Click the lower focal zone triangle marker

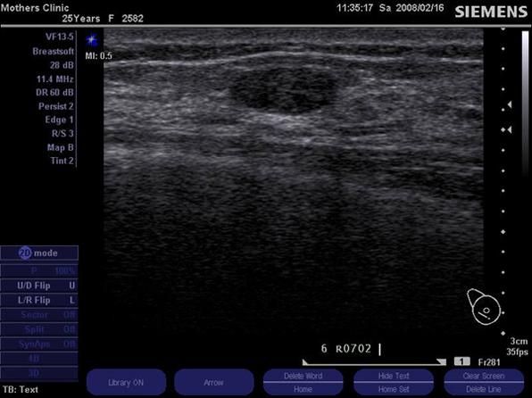(510, 129)
